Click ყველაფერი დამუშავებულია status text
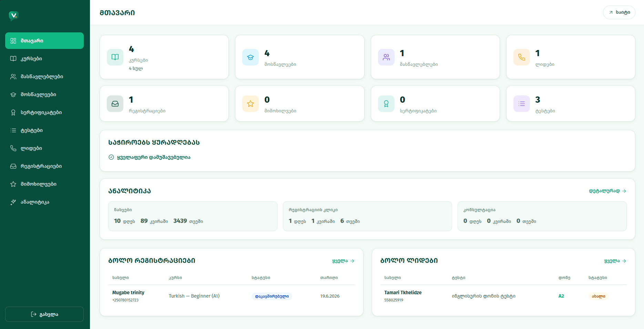 pyautogui.click(x=154, y=157)
